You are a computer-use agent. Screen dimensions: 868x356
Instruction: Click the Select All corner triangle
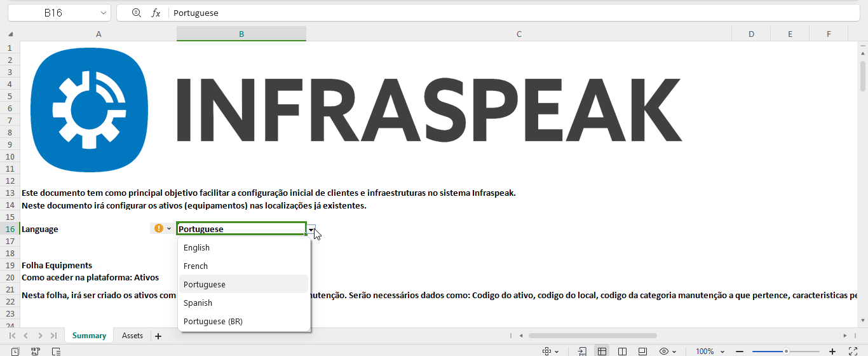pyautogui.click(x=10, y=34)
